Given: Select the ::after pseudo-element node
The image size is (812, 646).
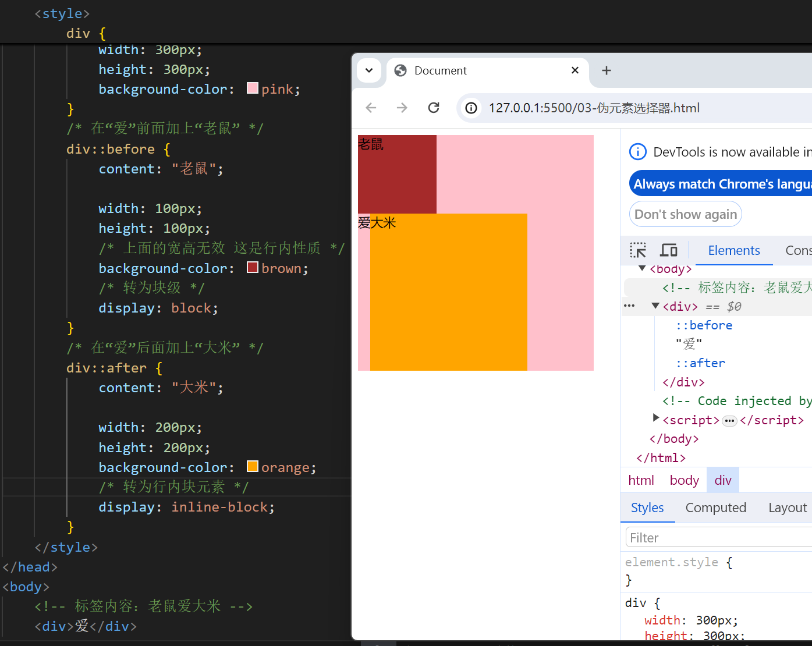Looking at the screenshot, I should pyautogui.click(x=700, y=363).
